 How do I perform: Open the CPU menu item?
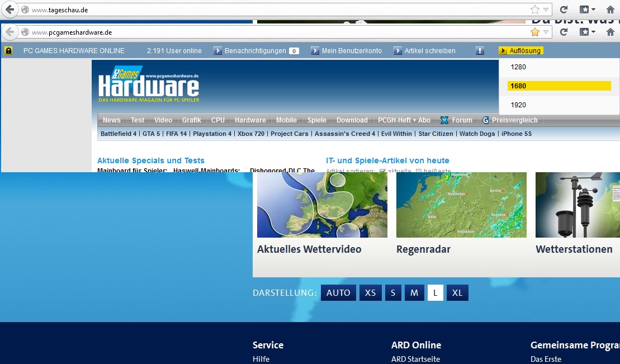pos(218,120)
